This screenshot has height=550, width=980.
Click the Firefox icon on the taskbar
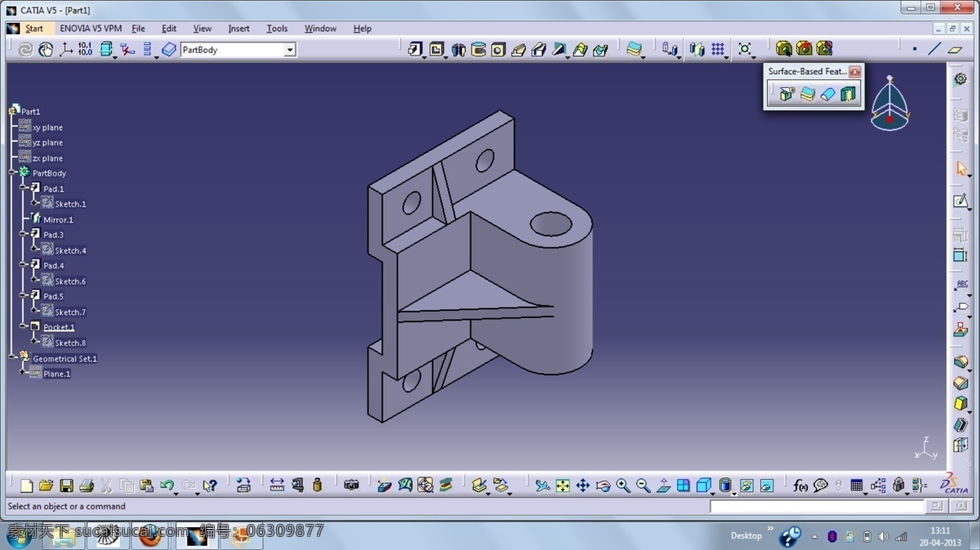[x=149, y=535]
